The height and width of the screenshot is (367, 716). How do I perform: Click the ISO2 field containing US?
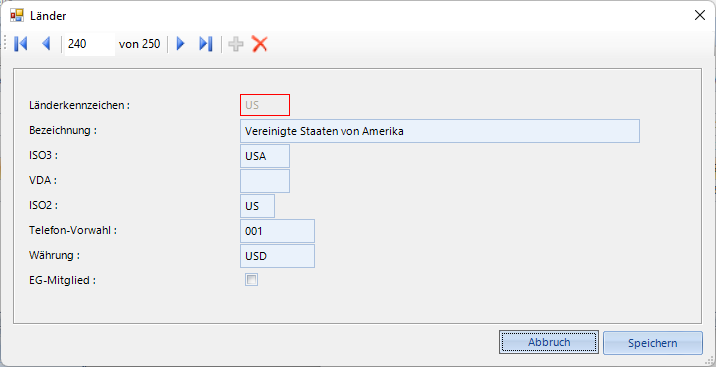point(258,206)
